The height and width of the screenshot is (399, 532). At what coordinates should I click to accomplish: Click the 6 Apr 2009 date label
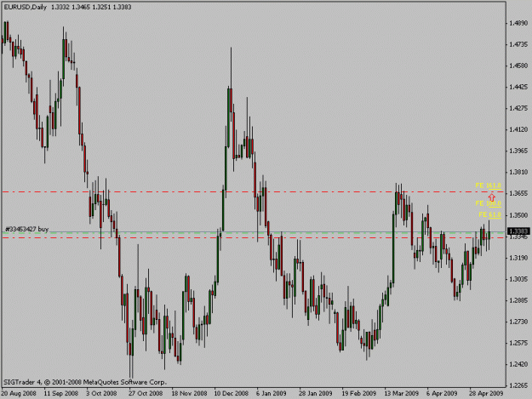tap(442, 393)
